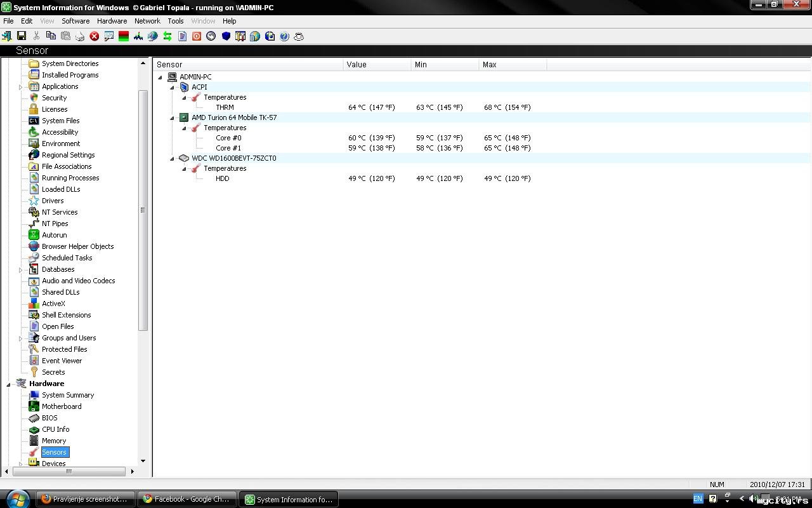Click the red X stop toolbar icon
The width and height of the screenshot is (812, 508).
(x=95, y=36)
